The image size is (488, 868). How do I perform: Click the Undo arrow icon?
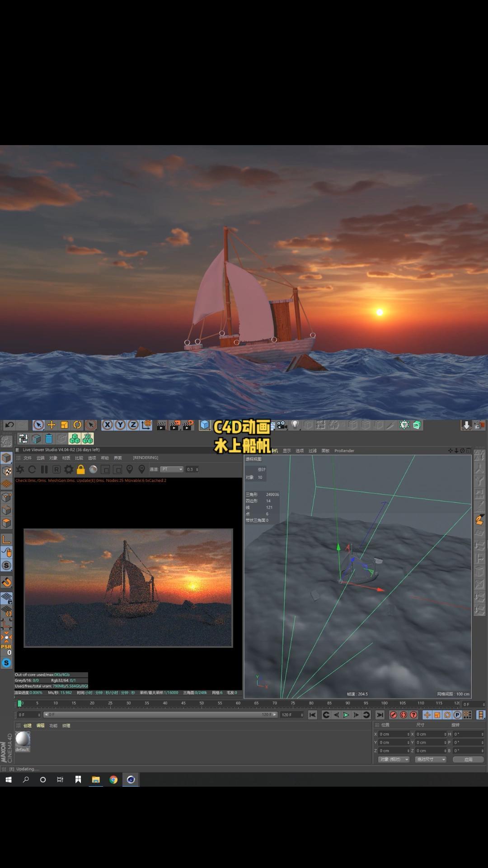coord(9,425)
